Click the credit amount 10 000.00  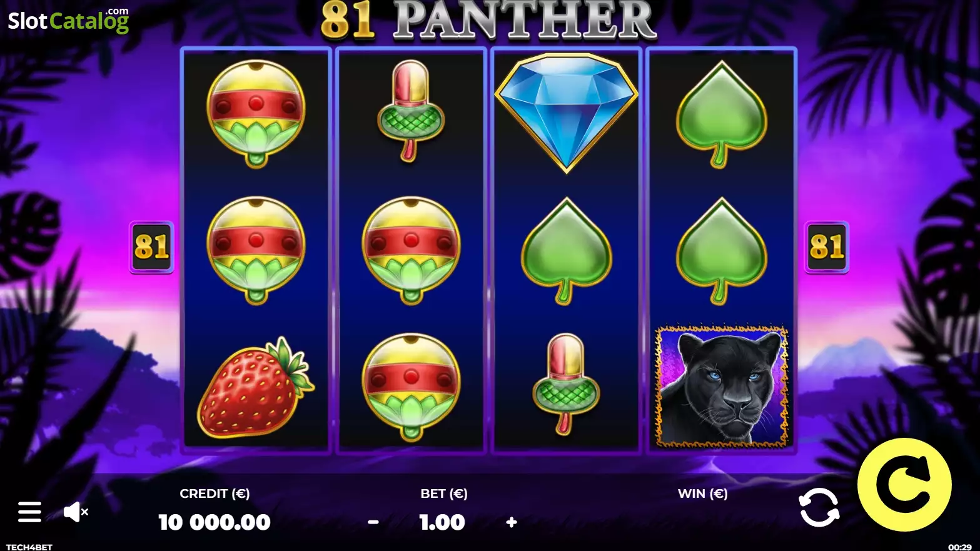click(x=215, y=522)
